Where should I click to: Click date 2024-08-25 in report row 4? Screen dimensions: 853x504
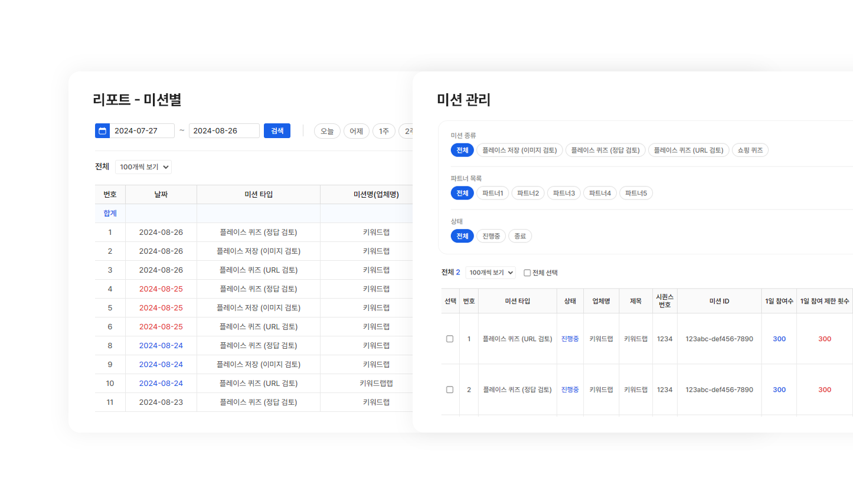pos(161,289)
